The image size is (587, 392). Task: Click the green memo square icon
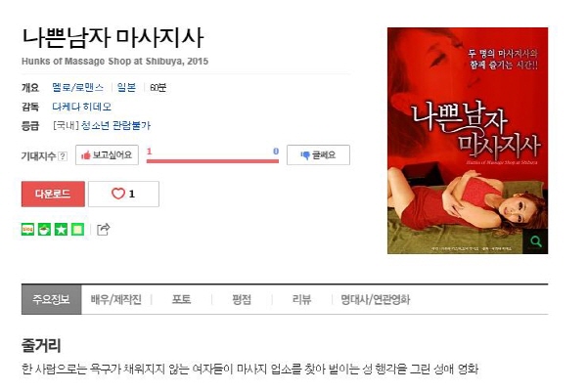point(77,230)
